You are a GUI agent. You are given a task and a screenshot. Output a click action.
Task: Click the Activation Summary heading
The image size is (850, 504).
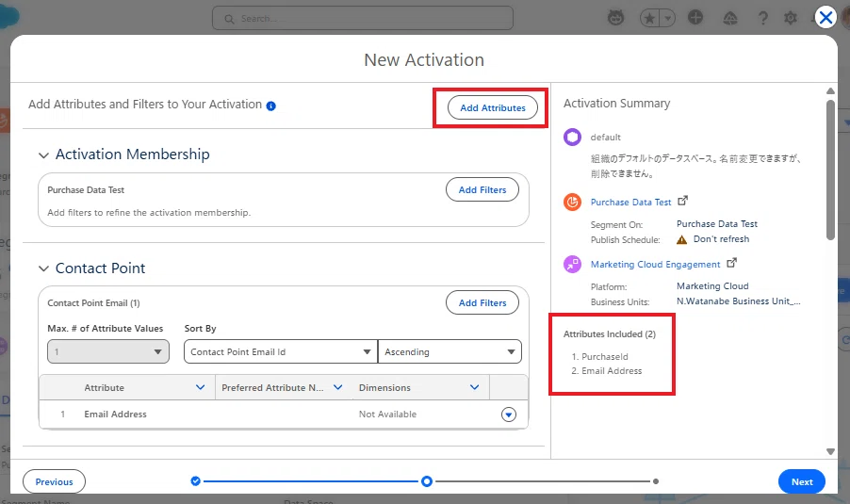click(617, 104)
